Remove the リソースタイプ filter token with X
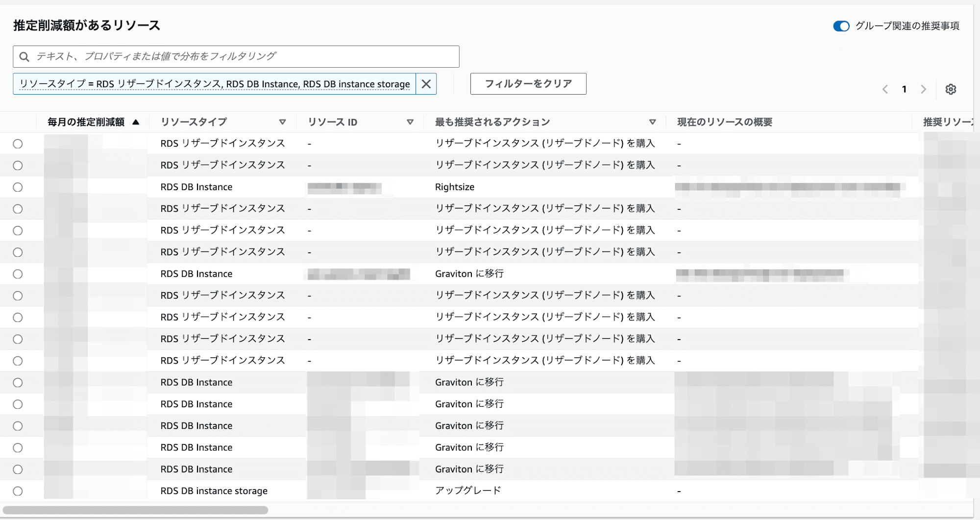980x520 pixels. pos(426,84)
